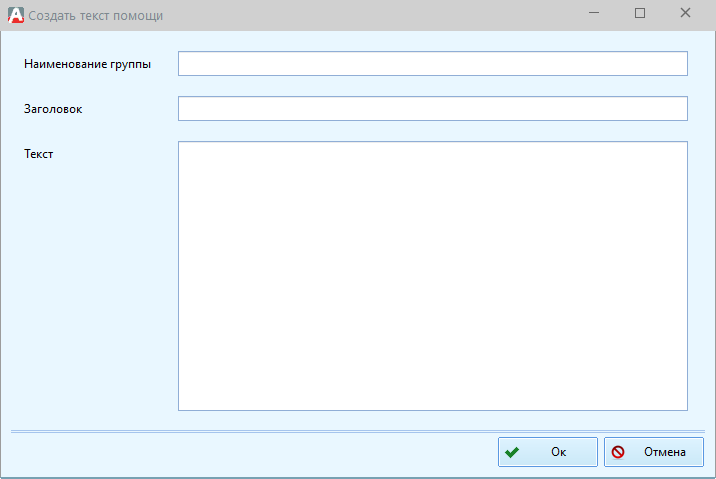The width and height of the screenshot is (716, 479).
Task: Maximize the dialog window
Action: coord(640,13)
